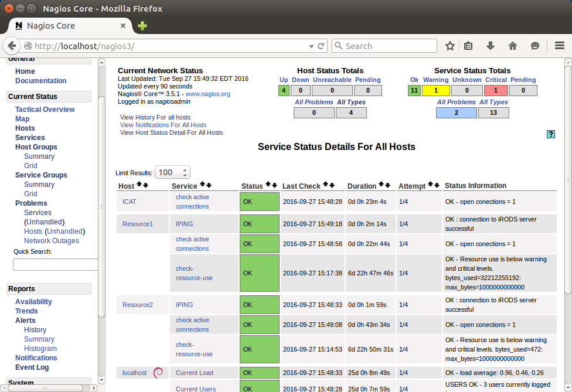
Task: Sort Duration column ascending with up arrow
Action: pos(381,185)
